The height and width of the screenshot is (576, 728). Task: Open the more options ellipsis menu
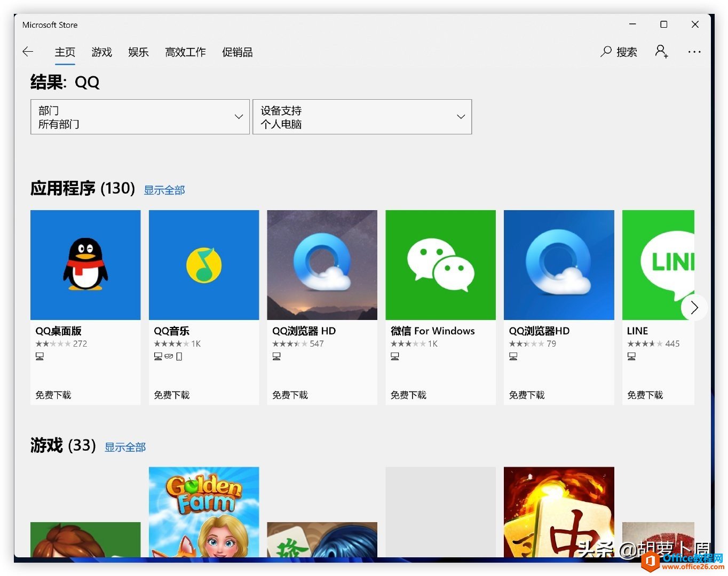pyautogui.click(x=694, y=52)
